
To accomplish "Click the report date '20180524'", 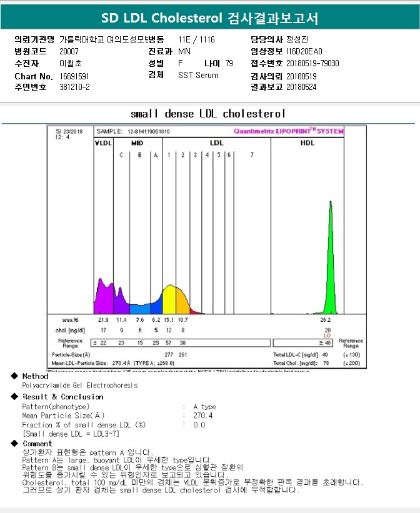I will [x=301, y=87].
